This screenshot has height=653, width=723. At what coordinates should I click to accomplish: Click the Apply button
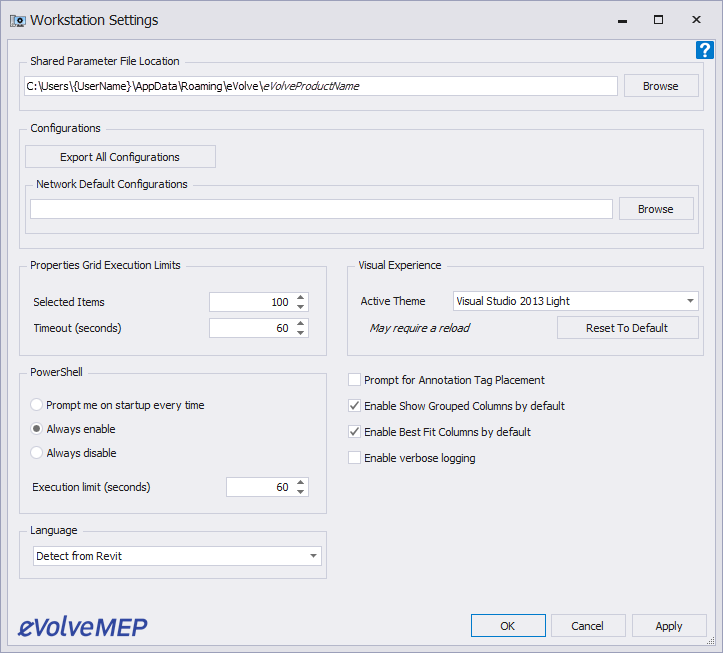pyautogui.click(x=669, y=626)
